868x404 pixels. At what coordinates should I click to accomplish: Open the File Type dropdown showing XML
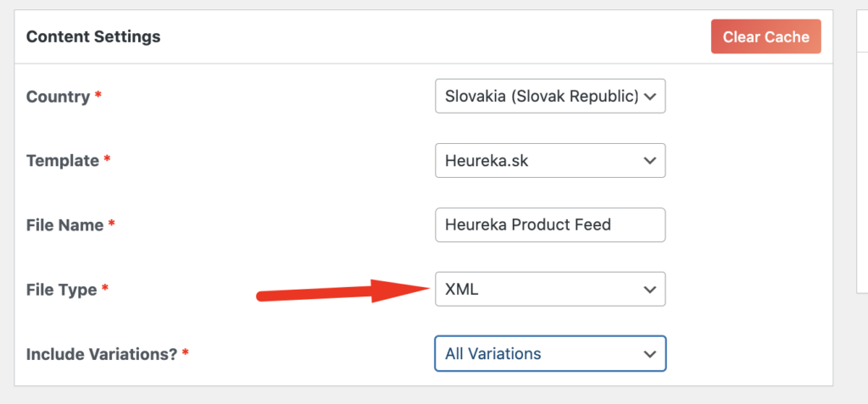(x=550, y=289)
